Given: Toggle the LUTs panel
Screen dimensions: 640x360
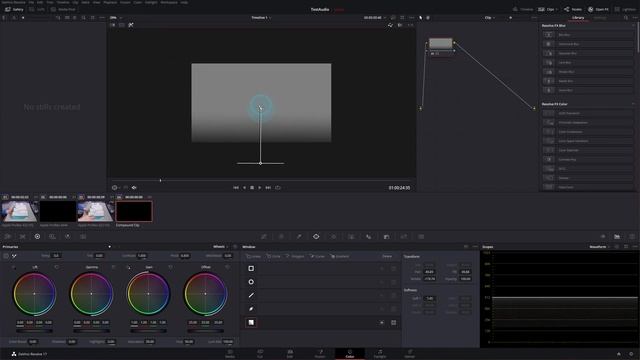Looking at the screenshot, I should (37, 9).
